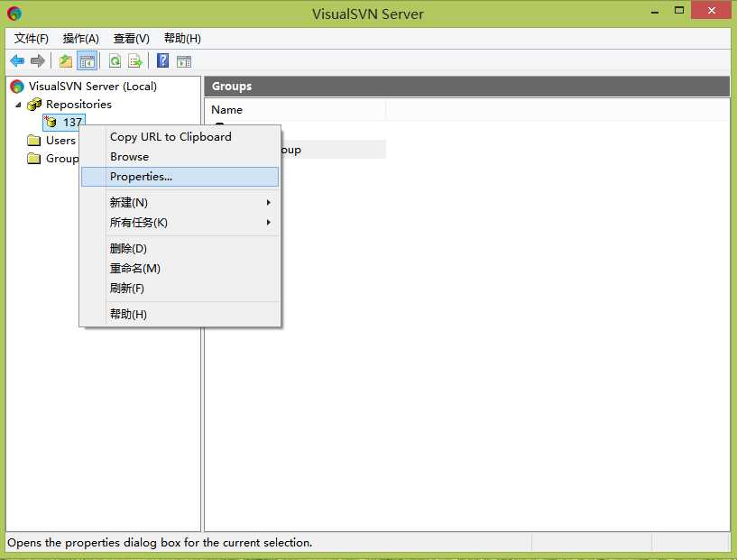Click the Back arrow toolbar icon
Image resolution: width=737 pixels, height=560 pixels.
17,60
